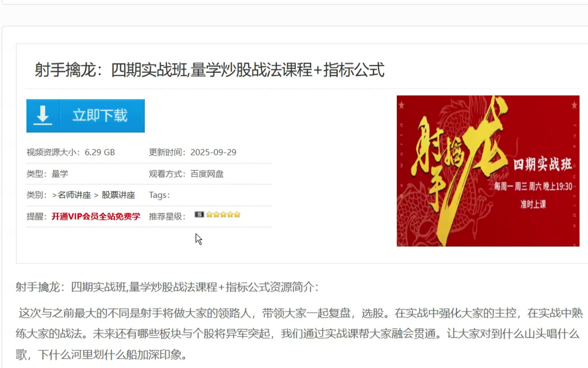Screen dimensions: 588x368
Task: Click the 推荐星级 label
Action: click(167, 216)
